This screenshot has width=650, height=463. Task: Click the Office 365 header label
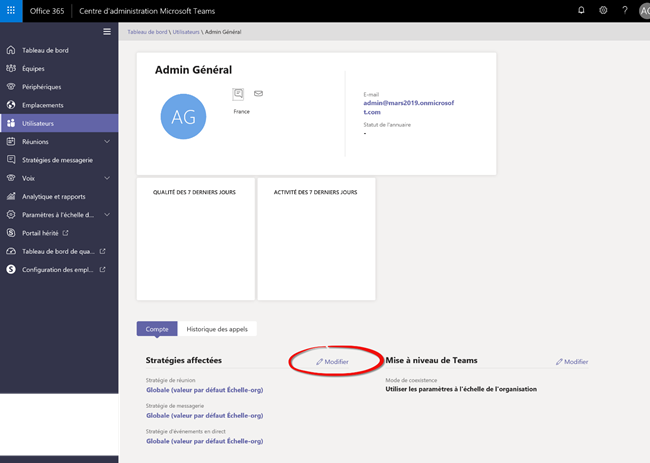[x=47, y=11]
